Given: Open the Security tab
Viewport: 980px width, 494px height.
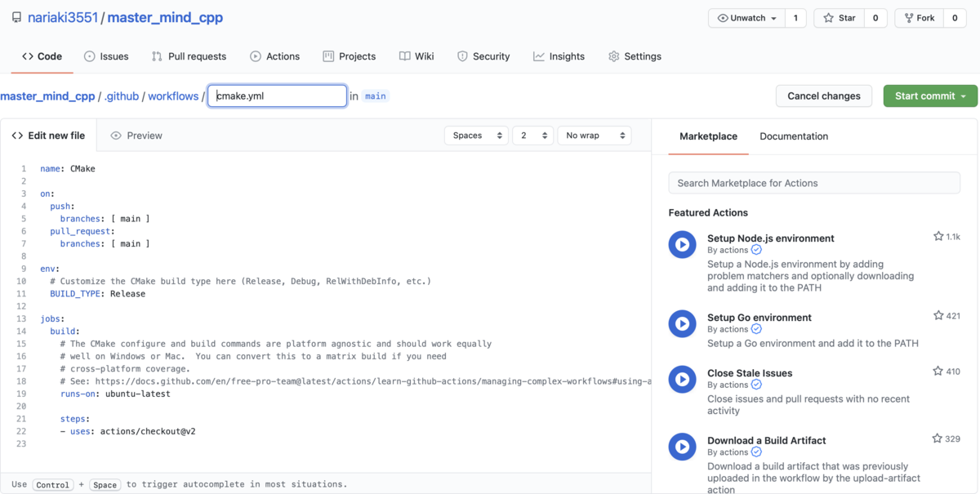Looking at the screenshot, I should point(483,56).
